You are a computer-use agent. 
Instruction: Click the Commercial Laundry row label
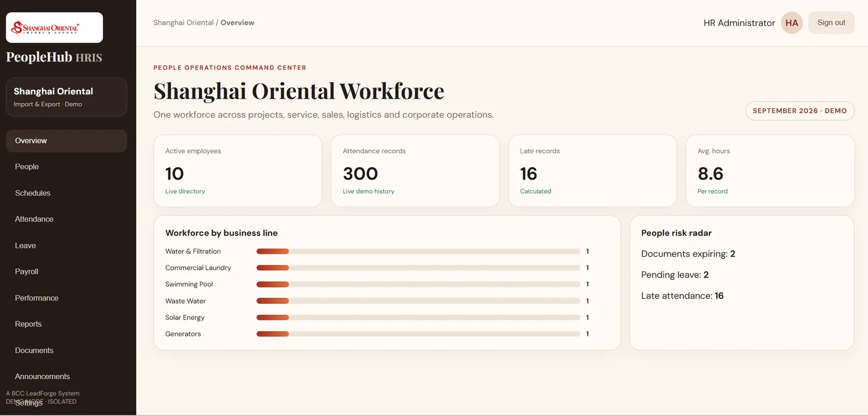[x=198, y=268]
